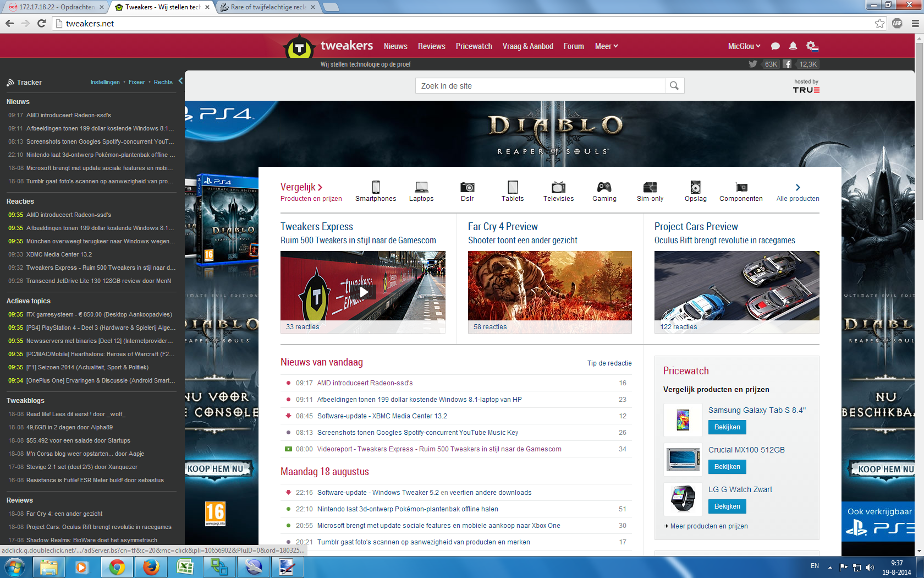Click the Fixeer link in Tracker

point(137,82)
